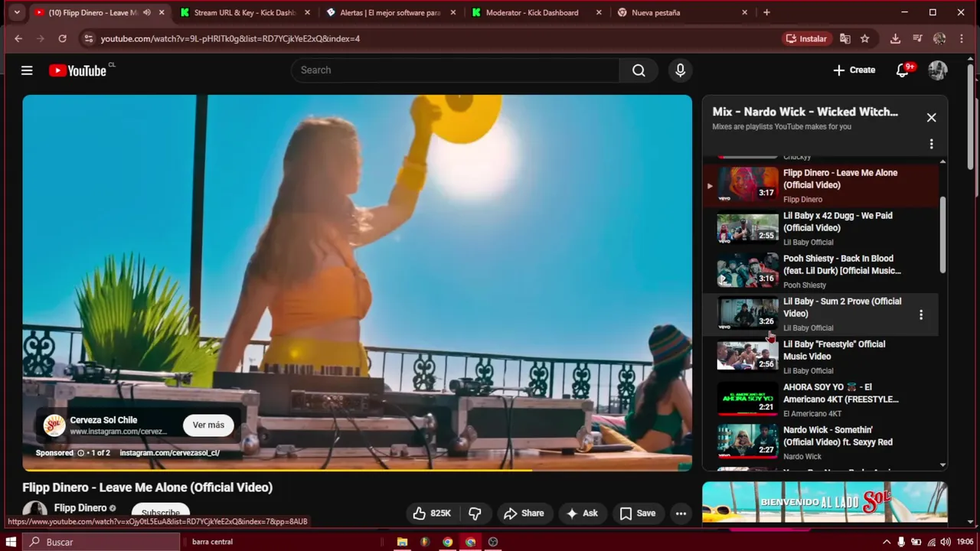980x551 pixels.
Task: Click the Create button
Action: (854, 70)
